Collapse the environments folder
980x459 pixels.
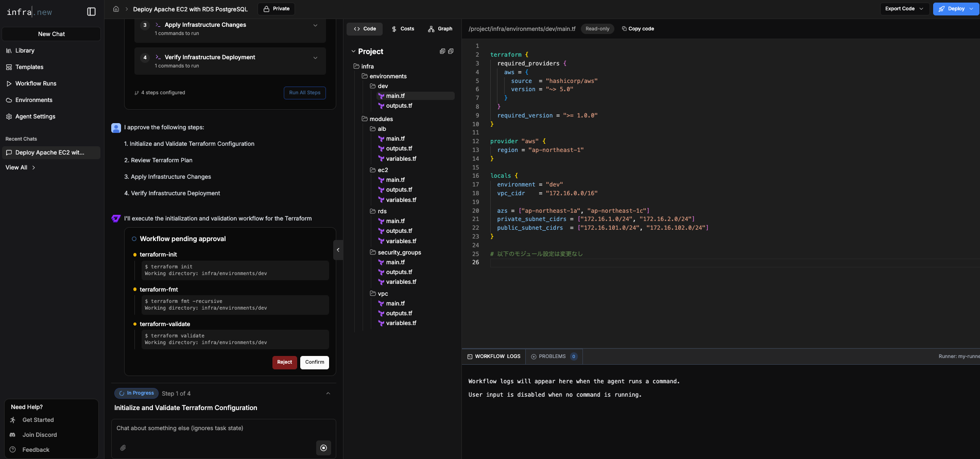[384, 76]
